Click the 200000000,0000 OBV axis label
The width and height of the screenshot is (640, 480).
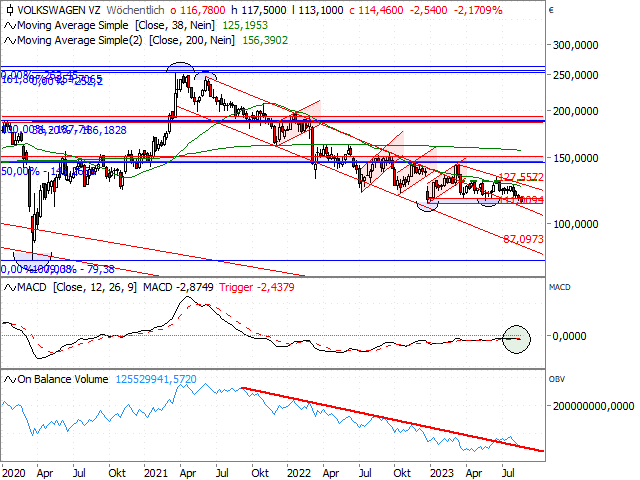tap(593, 406)
